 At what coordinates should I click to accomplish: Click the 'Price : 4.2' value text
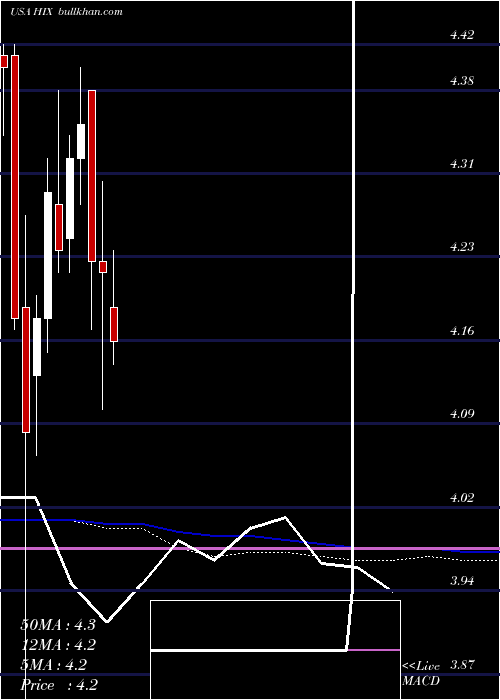pyautogui.click(x=59, y=685)
